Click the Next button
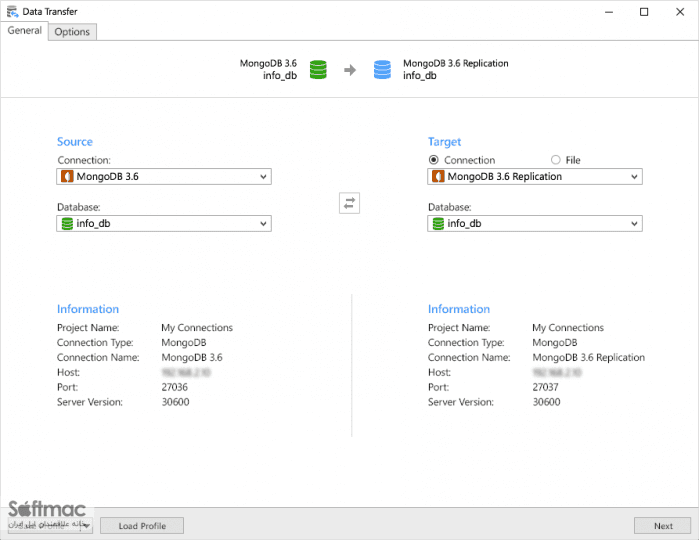Screen dimensions: 699x540 click(663, 526)
